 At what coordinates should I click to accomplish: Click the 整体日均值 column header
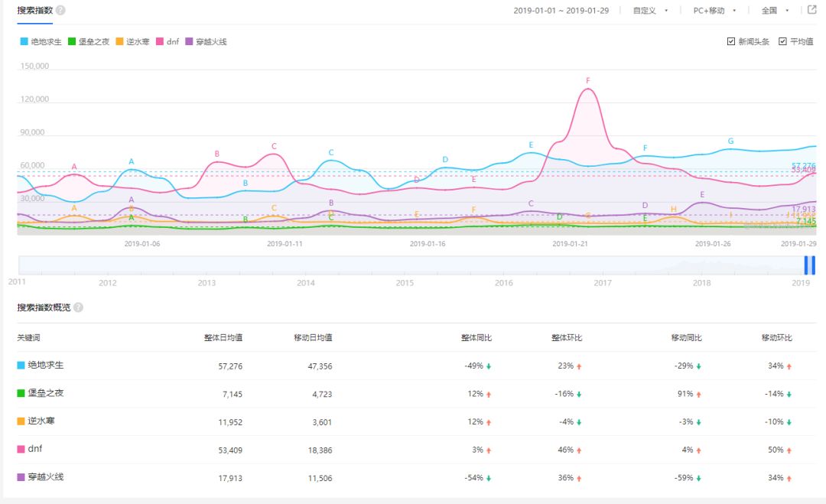click(223, 337)
